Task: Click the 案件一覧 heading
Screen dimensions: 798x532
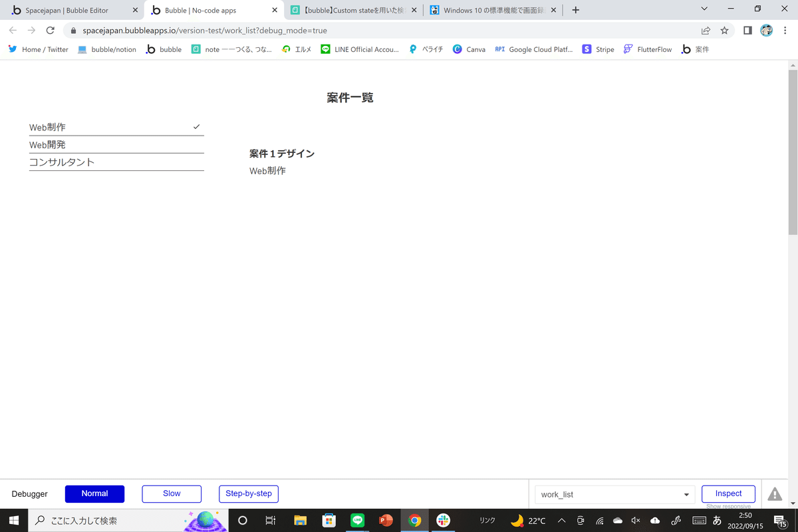Action: tap(350, 98)
